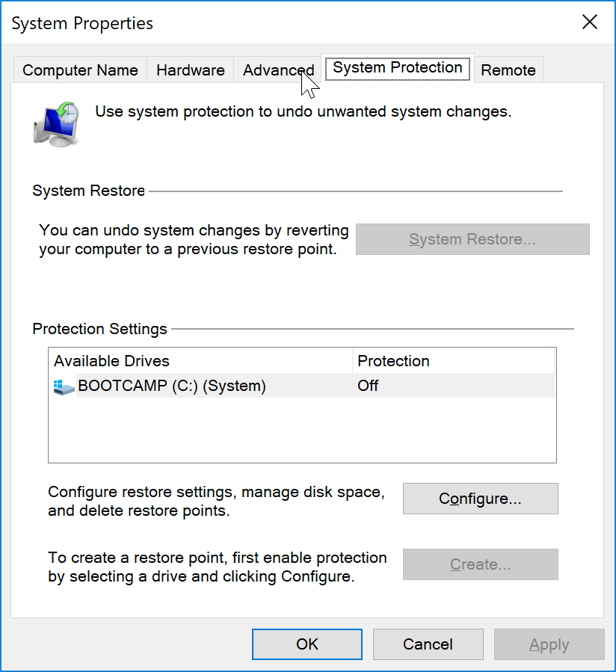Switch to the Computer Name tab
Image resolution: width=616 pixels, height=672 pixels.
tap(79, 70)
